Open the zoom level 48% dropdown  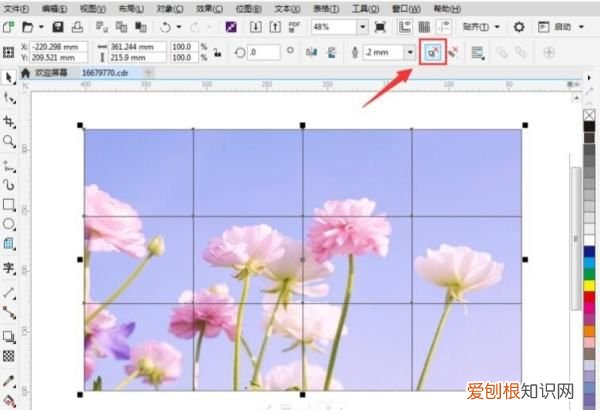pos(362,27)
